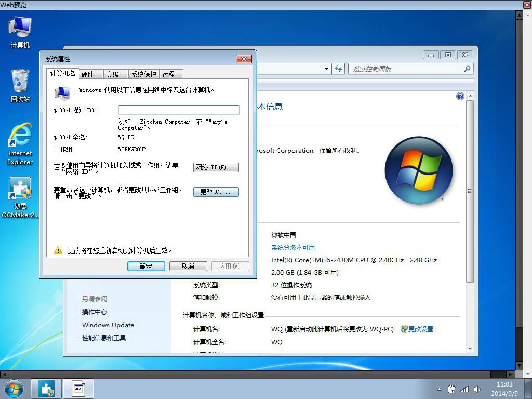Activate the OCMaker taskbar button
The image size is (532, 399).
(x=46, y=389)
